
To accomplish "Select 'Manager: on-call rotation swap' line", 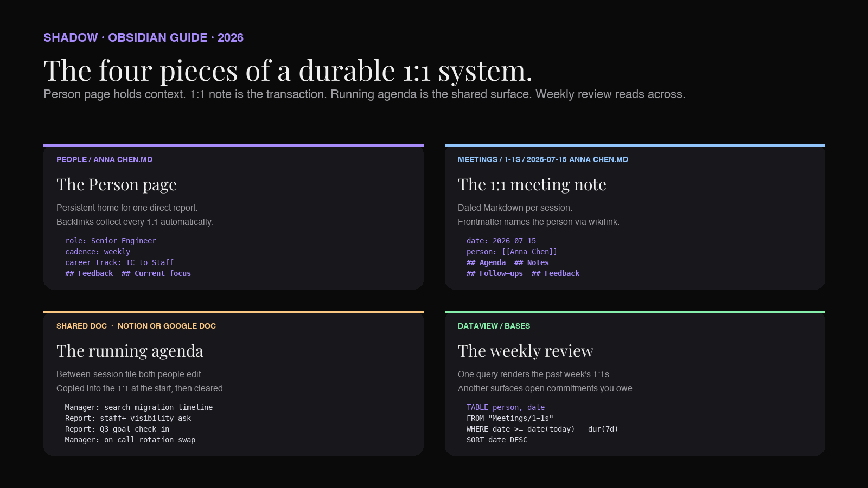I will 130,440.
